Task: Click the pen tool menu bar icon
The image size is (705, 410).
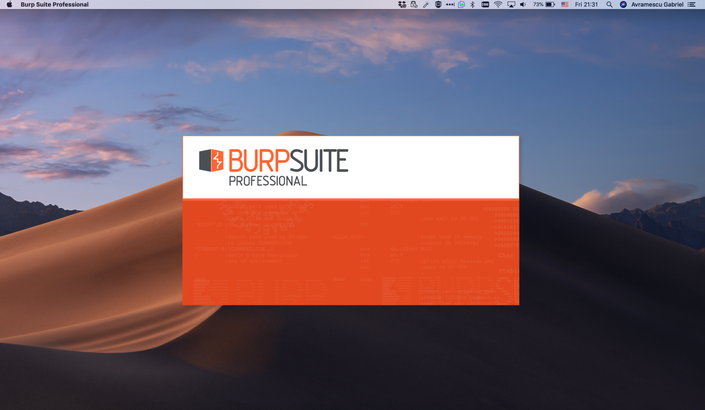Action: (426, 4)
